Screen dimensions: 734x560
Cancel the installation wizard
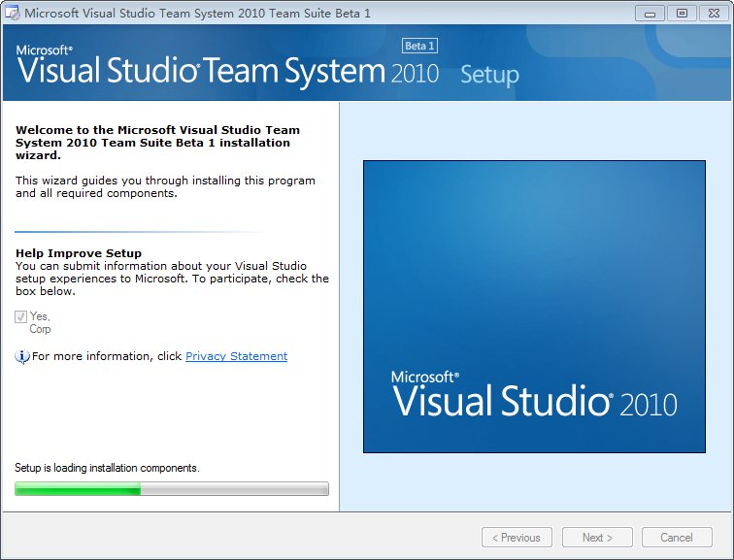[x=677, y=538]
